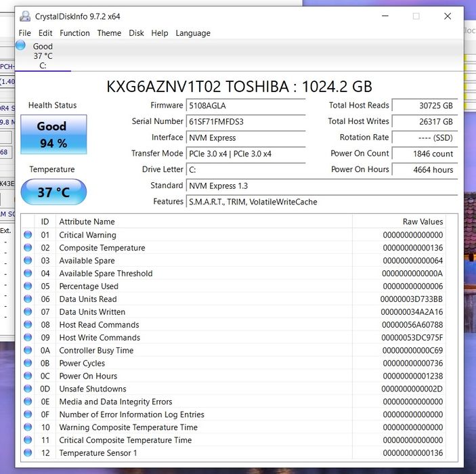The height and width of the screenshot is (474, 476).
Task: Click Total Host Reads value 30725 GB
Action: coord(425,106)
